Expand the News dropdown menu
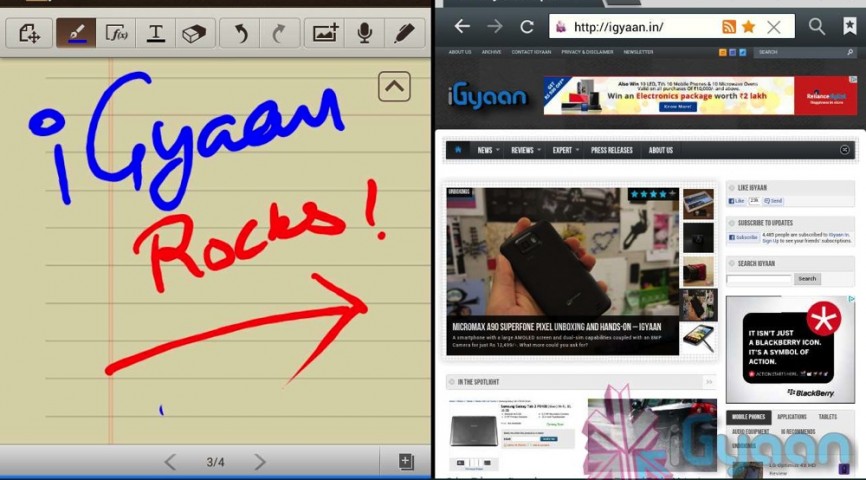The height and width of the screenshot is (480, 866). tap(487, 150)
